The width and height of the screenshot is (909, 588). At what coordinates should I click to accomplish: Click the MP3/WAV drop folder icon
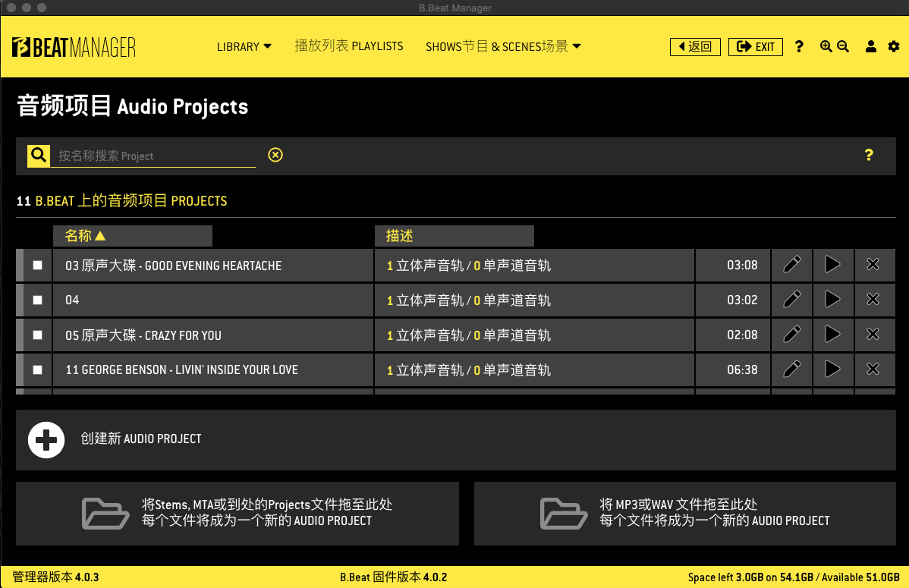click(x=563, y=513)
